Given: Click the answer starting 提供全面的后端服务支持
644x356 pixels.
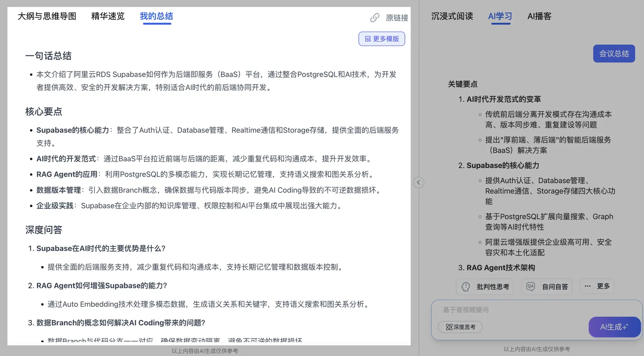Looking at the screenshot, I should click(195, 267).
